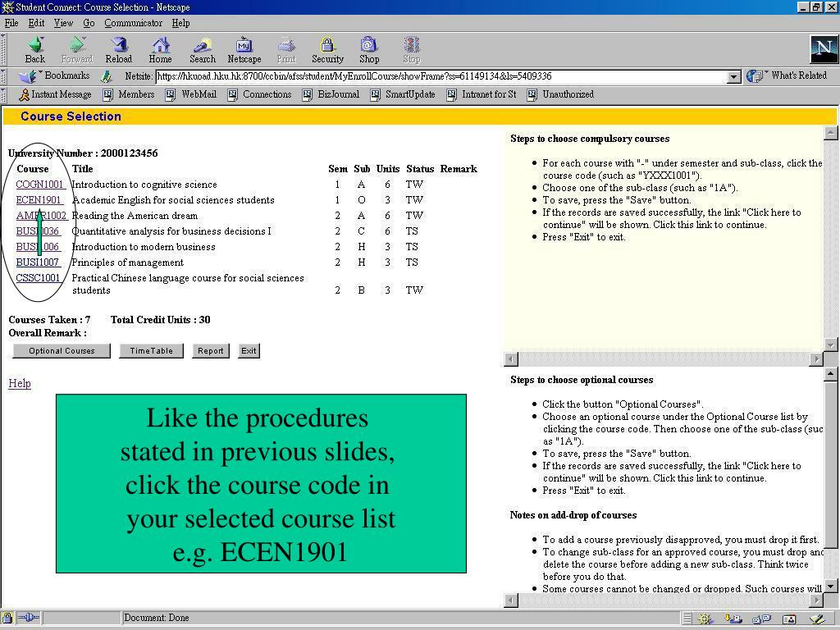Open the File menu

[x=11, y=23]
